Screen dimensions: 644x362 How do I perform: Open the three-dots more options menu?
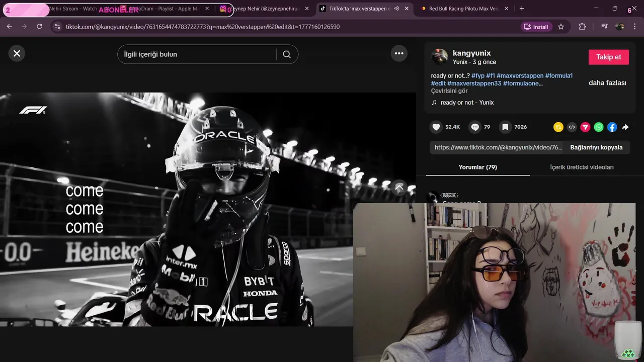pyautogui.click(x=399, y=53)
